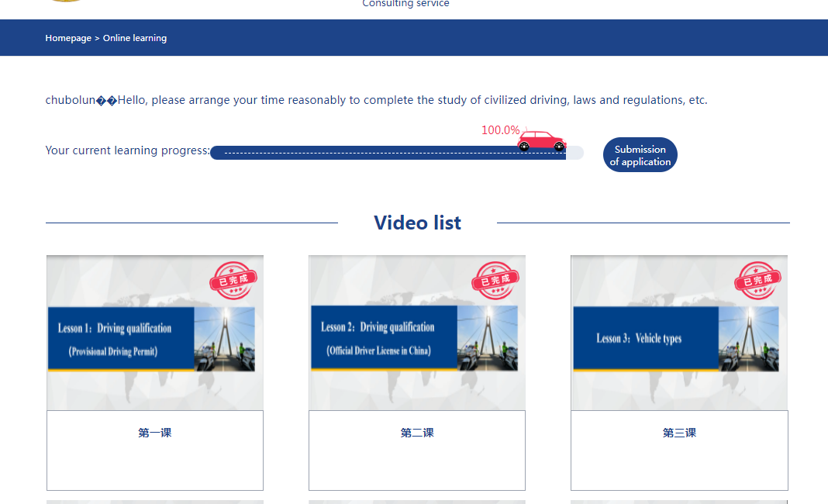Click the 第三课 lesson title
Viewport: 828px width, 504px height.
tap(679, 433)
